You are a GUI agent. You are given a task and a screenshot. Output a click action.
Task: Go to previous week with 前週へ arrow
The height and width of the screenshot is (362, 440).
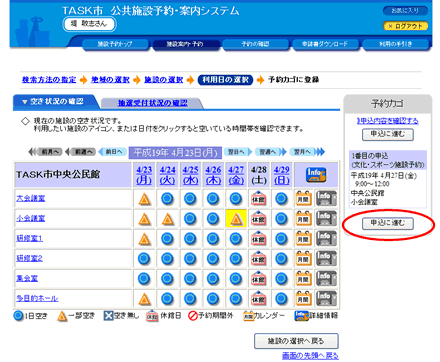[80, 152]
